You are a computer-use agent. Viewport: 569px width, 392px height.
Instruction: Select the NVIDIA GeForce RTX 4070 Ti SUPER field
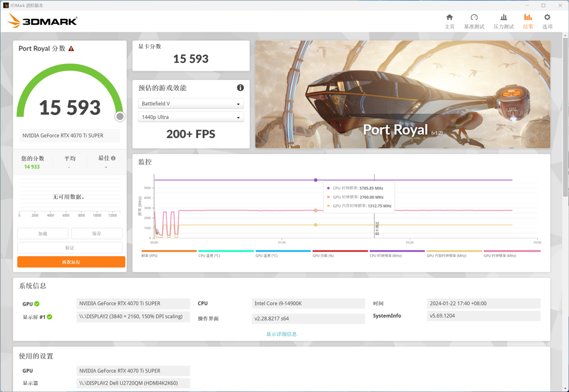coord(70,136)
